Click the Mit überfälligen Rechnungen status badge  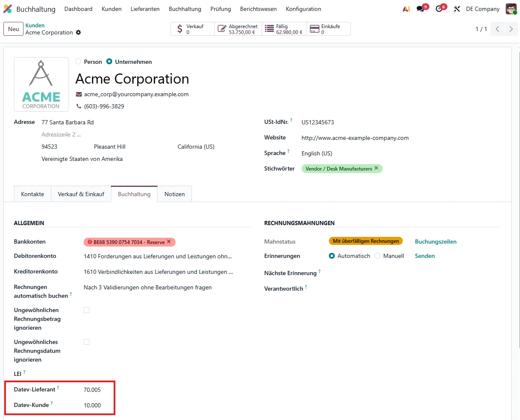point(366,241)
